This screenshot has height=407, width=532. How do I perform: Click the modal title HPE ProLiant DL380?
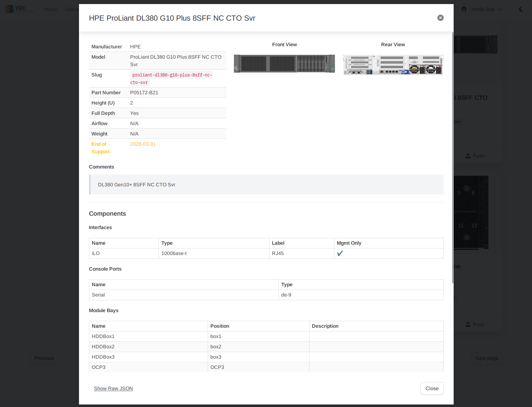coord(172,18)
